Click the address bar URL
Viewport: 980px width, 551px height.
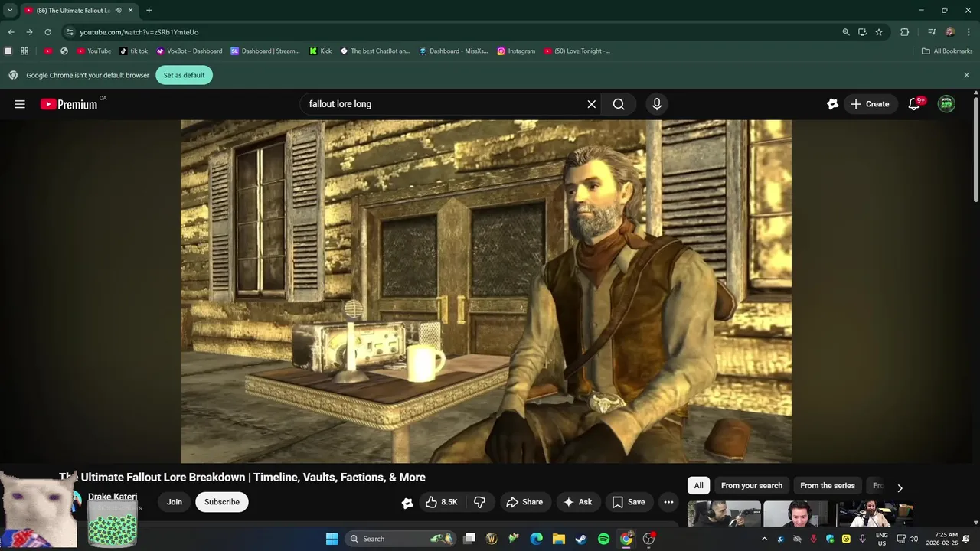tap(139, 32)
